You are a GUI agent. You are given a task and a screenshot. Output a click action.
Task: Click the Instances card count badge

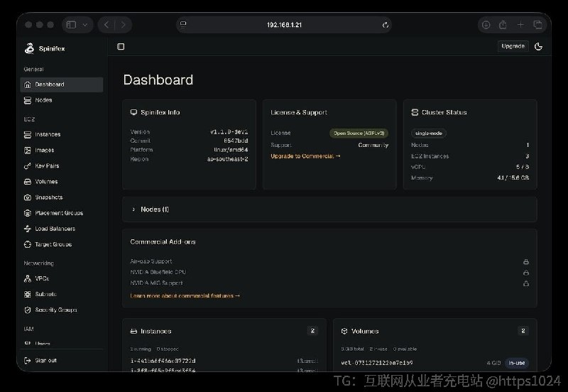pyautogui.click(x=312, y=331)
